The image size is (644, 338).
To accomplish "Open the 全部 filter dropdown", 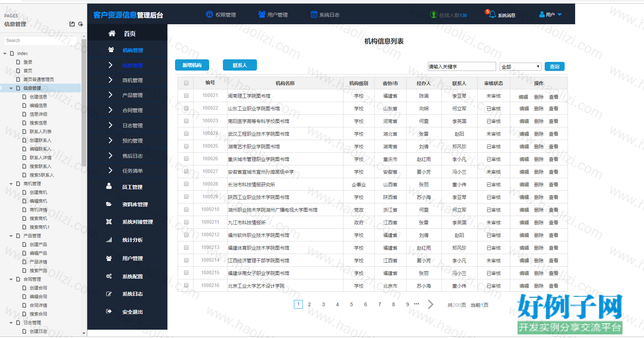I will (x=521, y=67).
